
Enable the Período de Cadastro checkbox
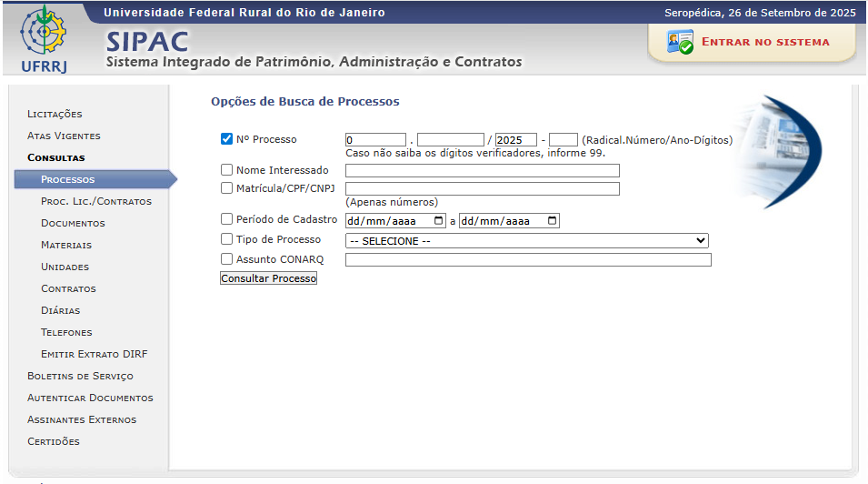(x=227, y=219)
